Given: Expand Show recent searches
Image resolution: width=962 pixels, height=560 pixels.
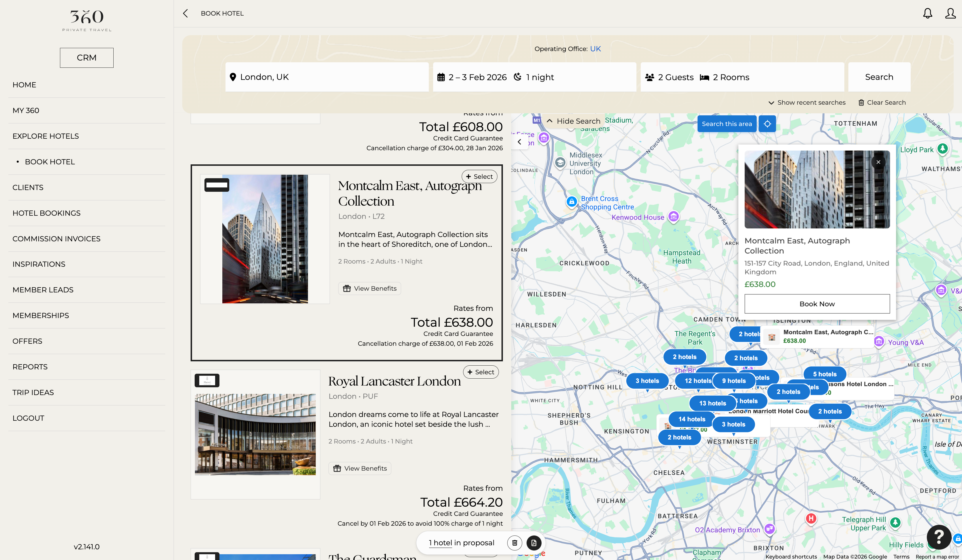Looking at the screenshot, I should [x=807, y=102].
